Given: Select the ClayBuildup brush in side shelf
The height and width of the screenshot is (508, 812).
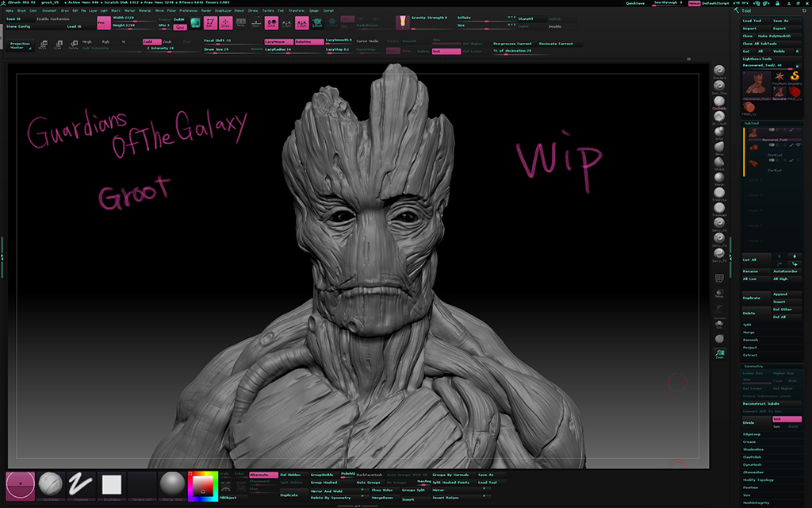Looking at the screenshot, I should coord(718,101).
